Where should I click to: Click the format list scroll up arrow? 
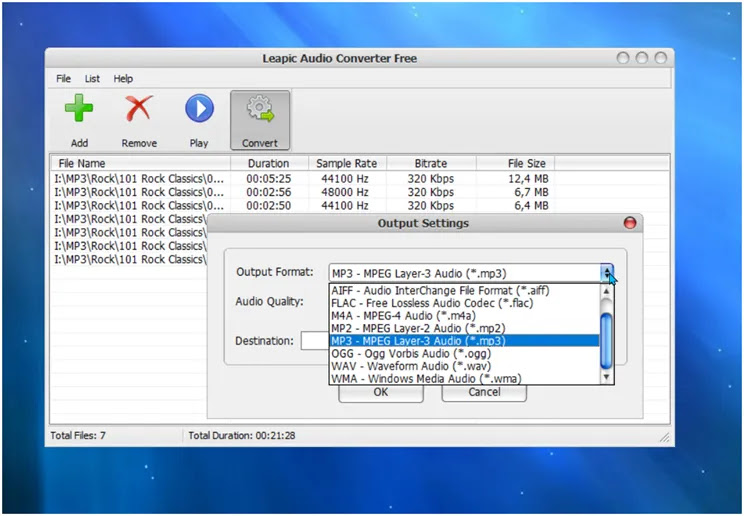[x=606, y=291]
